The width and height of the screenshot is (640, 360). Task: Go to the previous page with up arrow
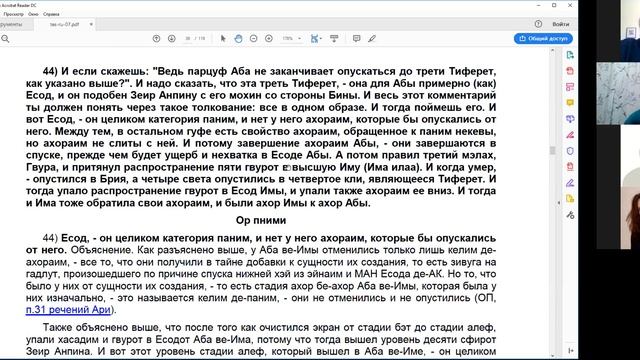tap(156, 38)
